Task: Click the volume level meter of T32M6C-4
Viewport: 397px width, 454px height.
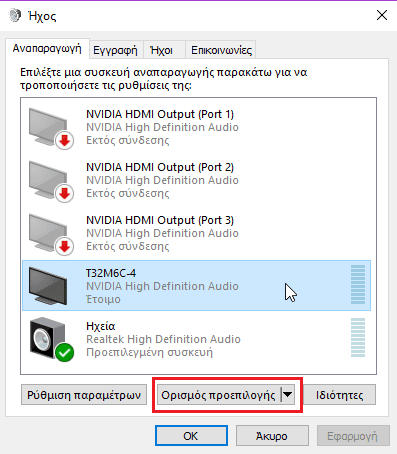Action: tap(358, 285)
